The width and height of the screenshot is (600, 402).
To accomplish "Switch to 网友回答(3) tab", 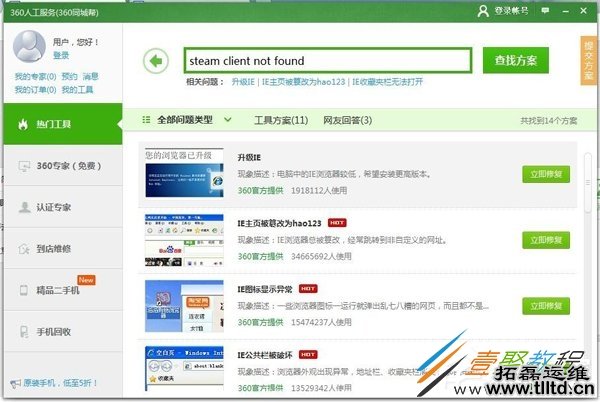I will coord(347,120).
